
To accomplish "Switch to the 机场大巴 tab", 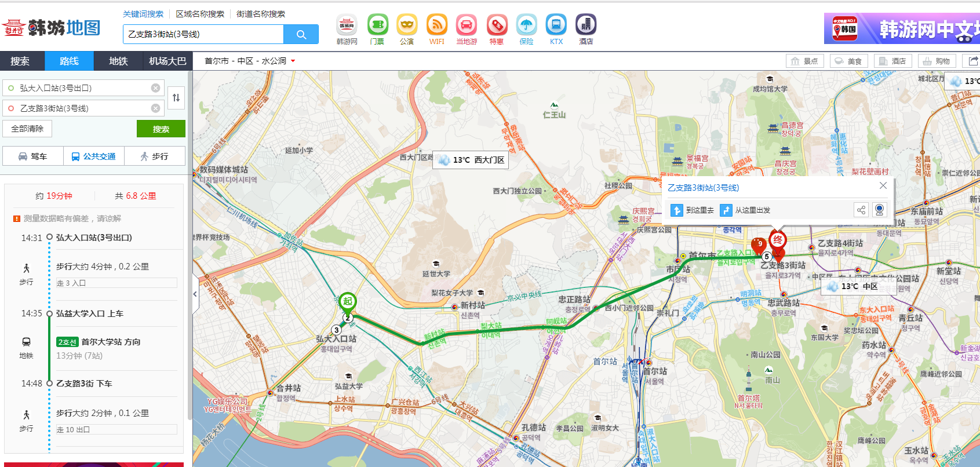I will (x=167, y=61).
